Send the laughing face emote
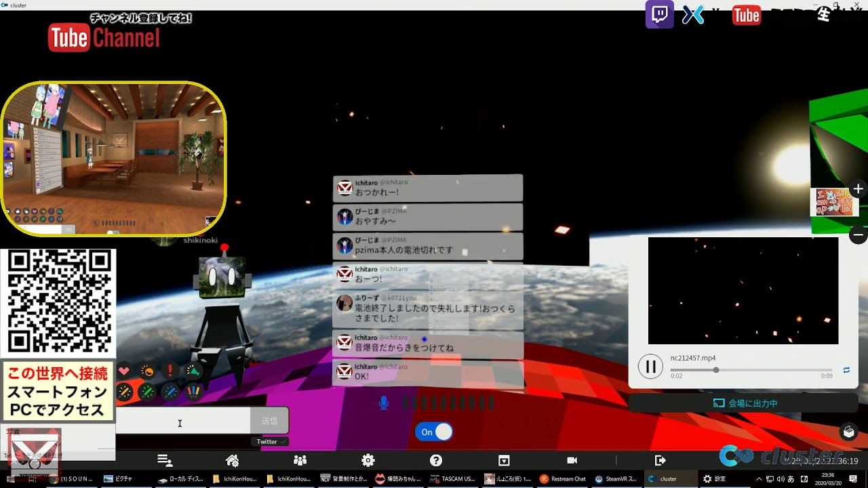 147,371
